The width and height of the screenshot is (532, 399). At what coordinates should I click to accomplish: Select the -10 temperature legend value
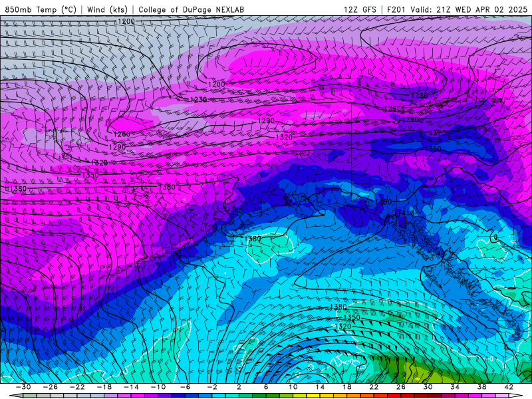point(158,387)
